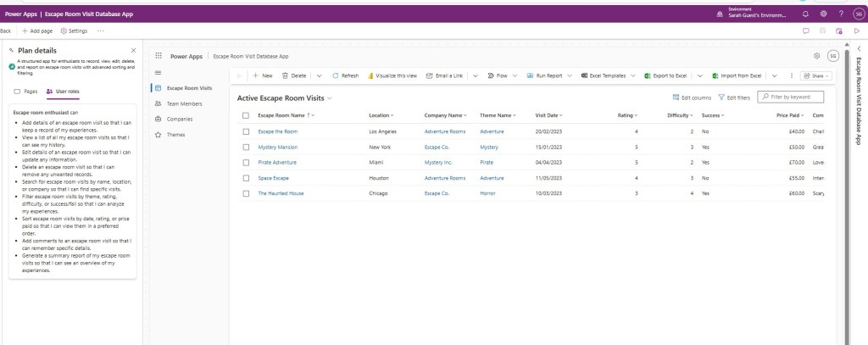Select the Pirate Adventure row checkbox
This screenshot has width=868, height=345.
point(246,162)
